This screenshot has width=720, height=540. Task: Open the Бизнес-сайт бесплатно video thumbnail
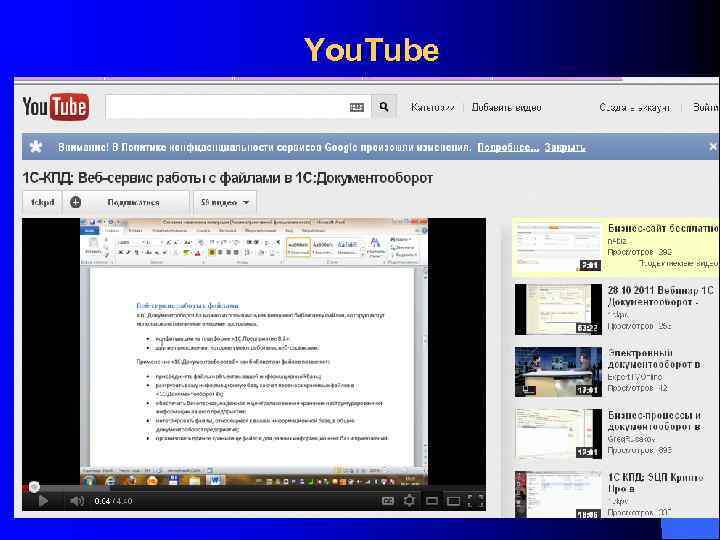(558, 247)
